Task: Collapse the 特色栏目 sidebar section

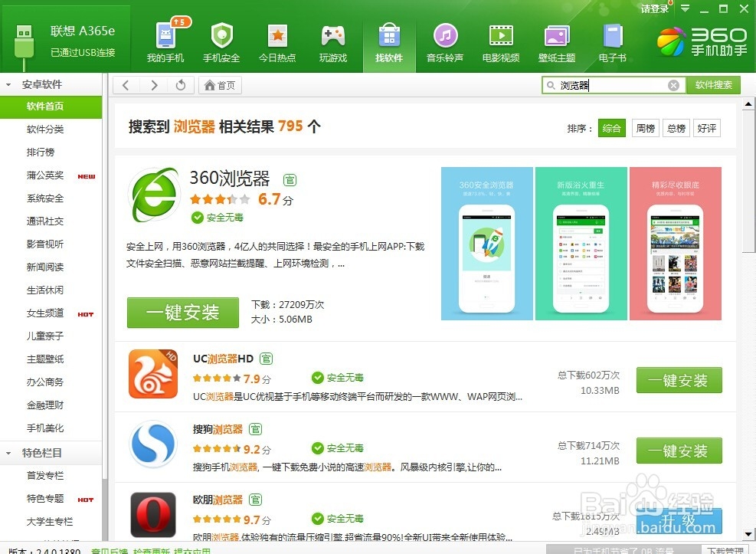Action: (8, 453)
